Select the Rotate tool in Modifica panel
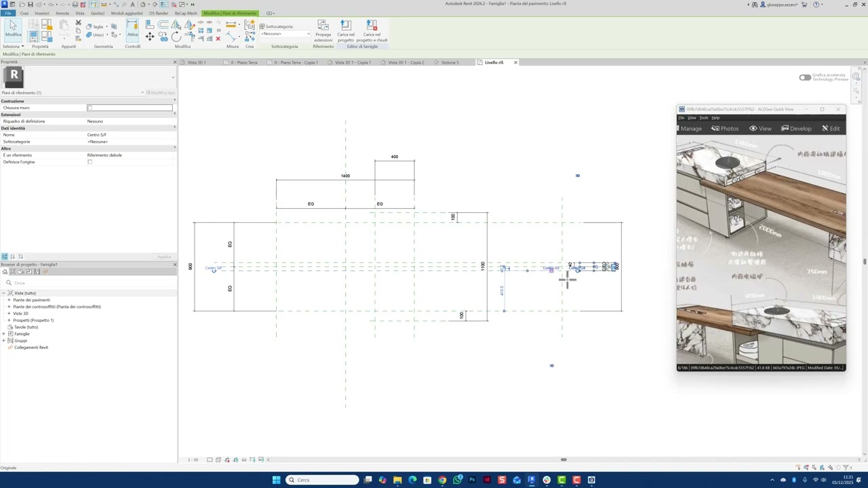The width and height of the screenshot is (868, 488). [176, 37]
